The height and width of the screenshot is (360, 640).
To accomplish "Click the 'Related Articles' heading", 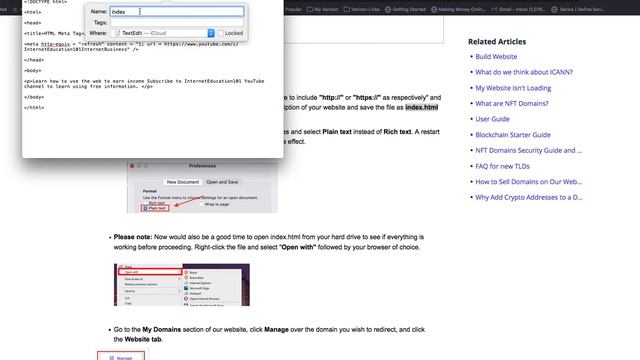I will [497, 42].
